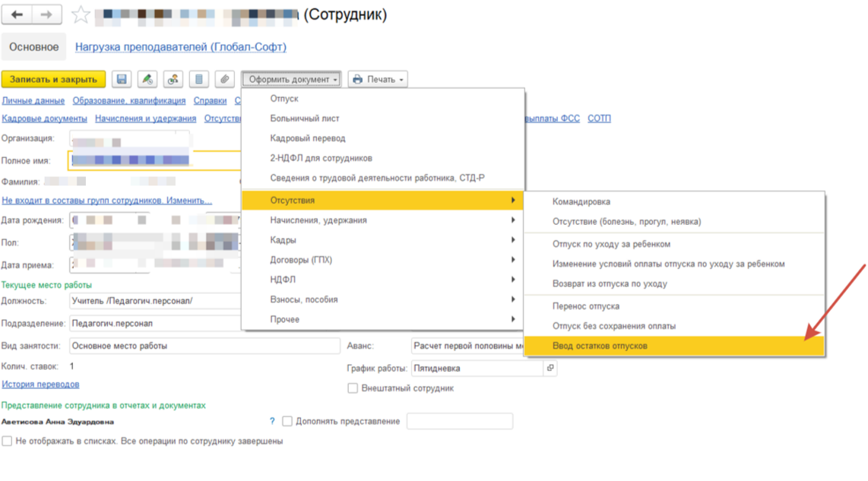The image size is (868, 481).
Task: Click the forward navigation arrow
Action: pyautogui.click(x=47, y=15)
